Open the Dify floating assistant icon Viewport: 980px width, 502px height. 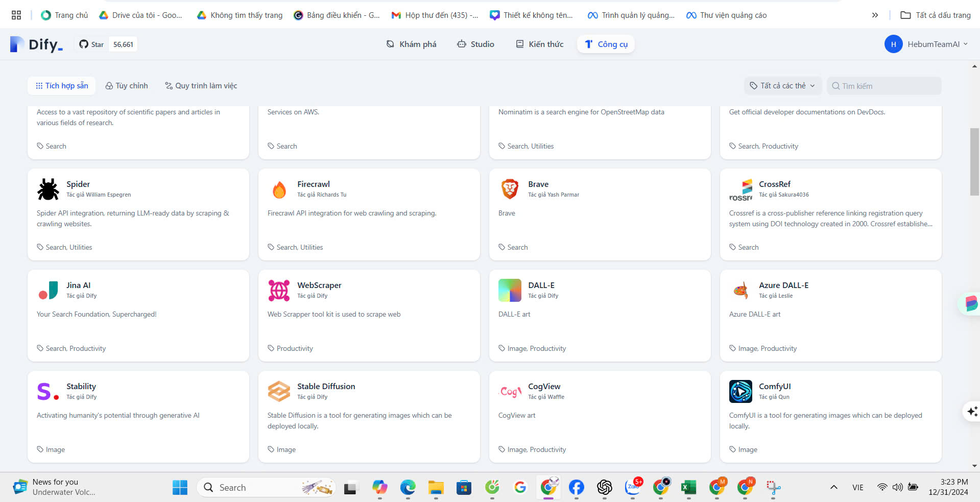[x=970, y=304]
